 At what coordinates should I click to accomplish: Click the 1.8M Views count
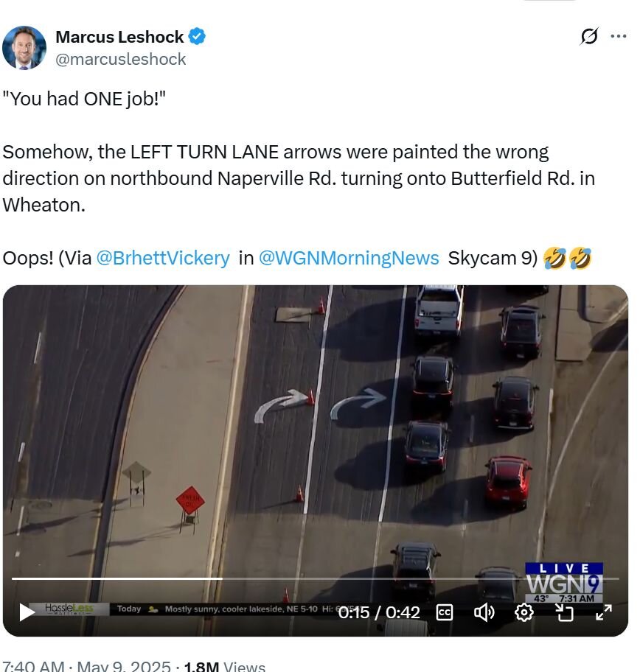(x=224, y=667)
